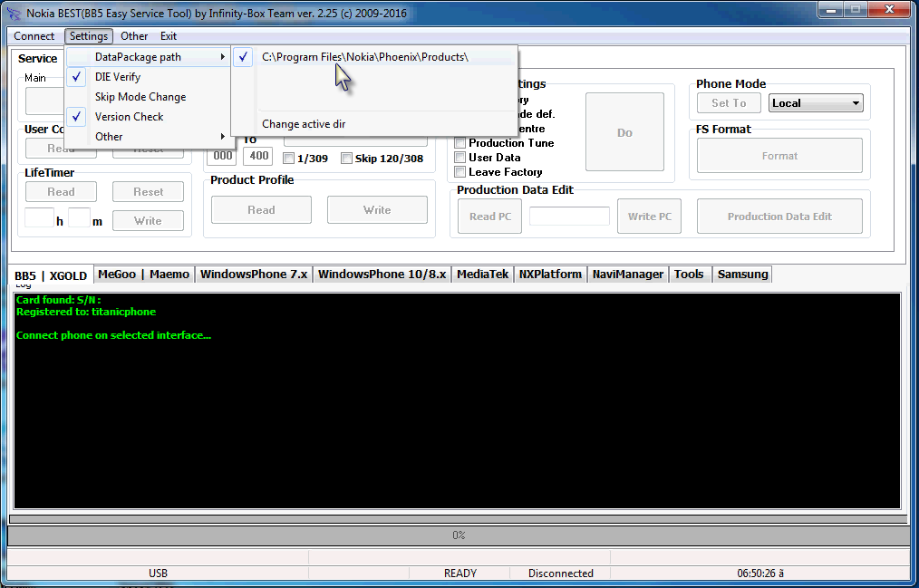Switch to BB5 | XGOLD tab
This screenshot has height=588, width=919.
click(x=51, y=275)
